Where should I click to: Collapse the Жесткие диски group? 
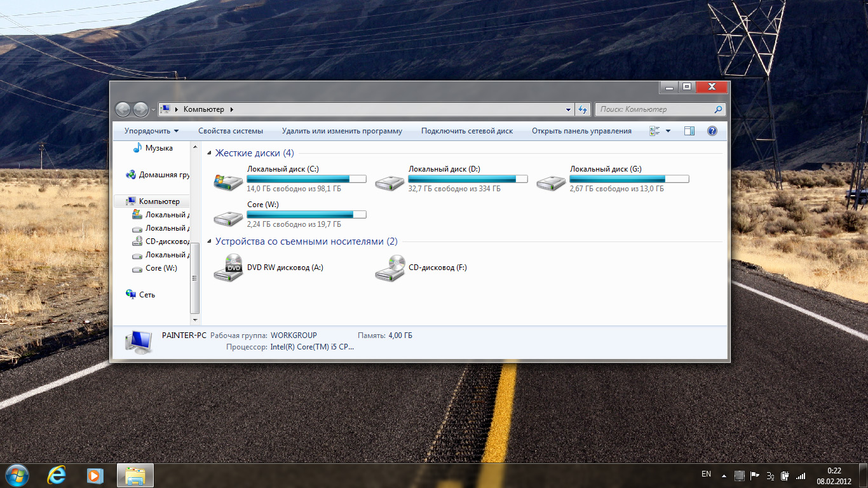point(210,153)
